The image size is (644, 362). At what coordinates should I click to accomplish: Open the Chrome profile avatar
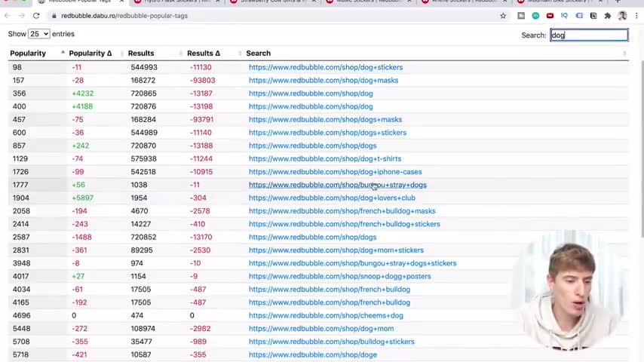pos(622,16)
